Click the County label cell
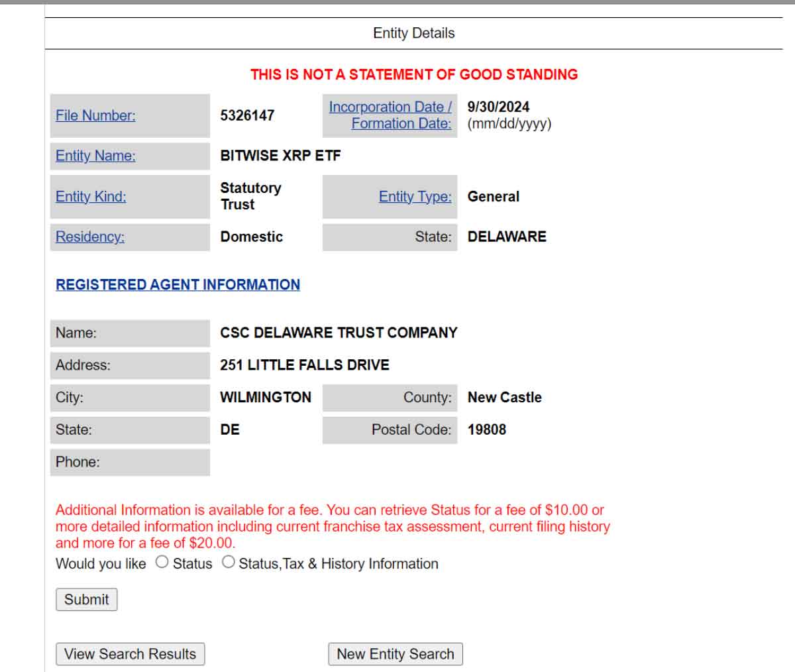Image resolution: width=795 pixels, height=672 pixels. click(390, 397)
